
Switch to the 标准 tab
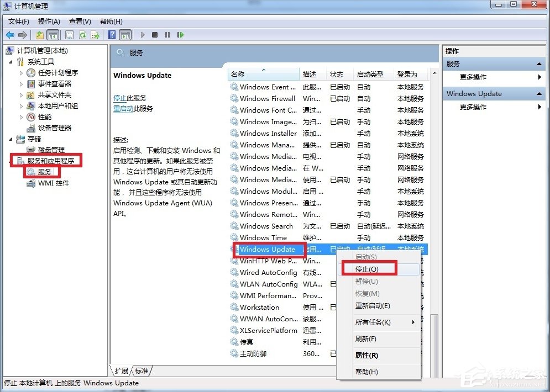[142, 370]
